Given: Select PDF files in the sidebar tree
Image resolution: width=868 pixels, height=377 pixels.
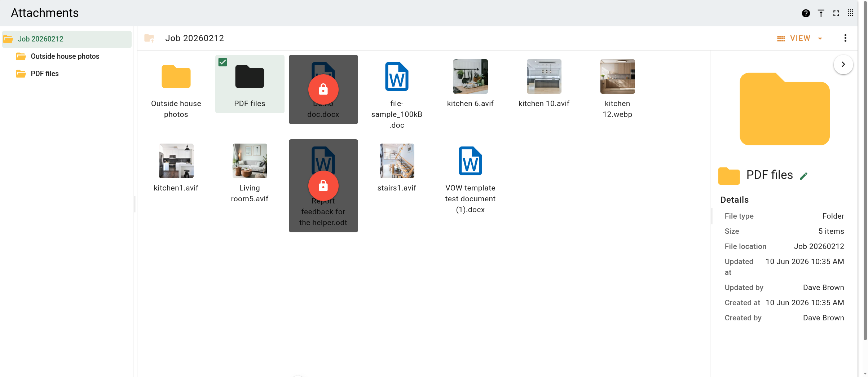Looking at the screenshot, I should (44, 74).
